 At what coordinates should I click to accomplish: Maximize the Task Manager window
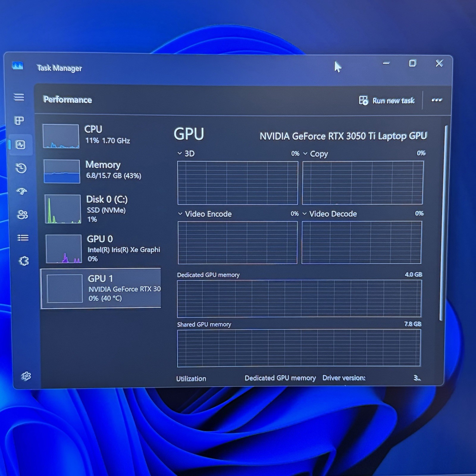(412, 63)
